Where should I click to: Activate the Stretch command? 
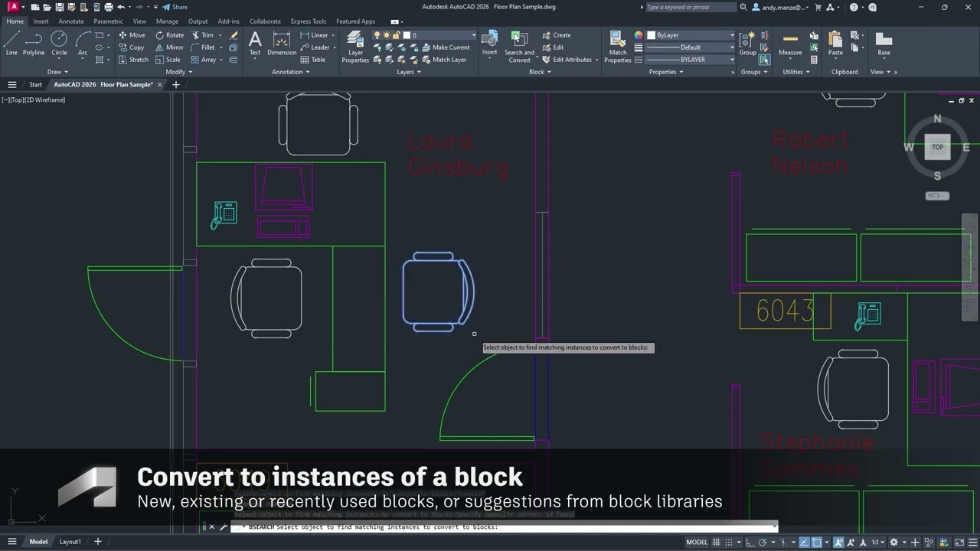(x=133, y=60)
